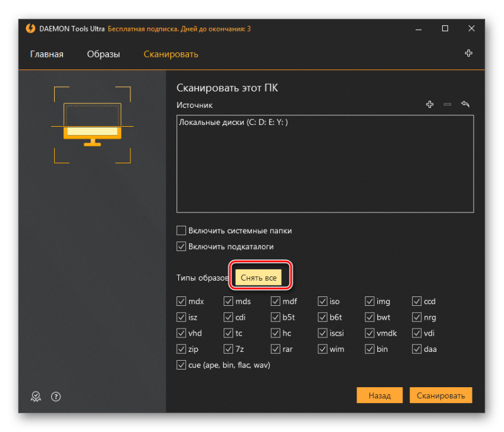Viewport: 504px width, 432px height.
Task: Click the free subscription days notice
Action: [x=179, y=29]
